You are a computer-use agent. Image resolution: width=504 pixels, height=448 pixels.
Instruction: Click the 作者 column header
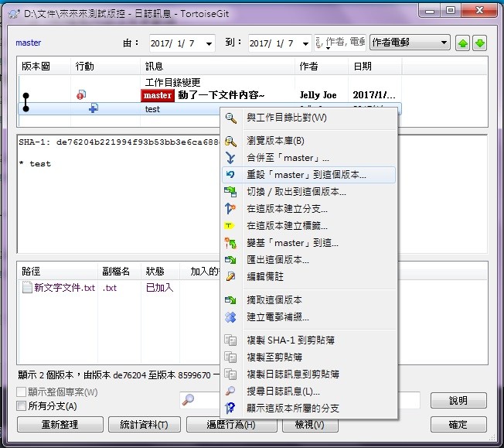[321, 67]
